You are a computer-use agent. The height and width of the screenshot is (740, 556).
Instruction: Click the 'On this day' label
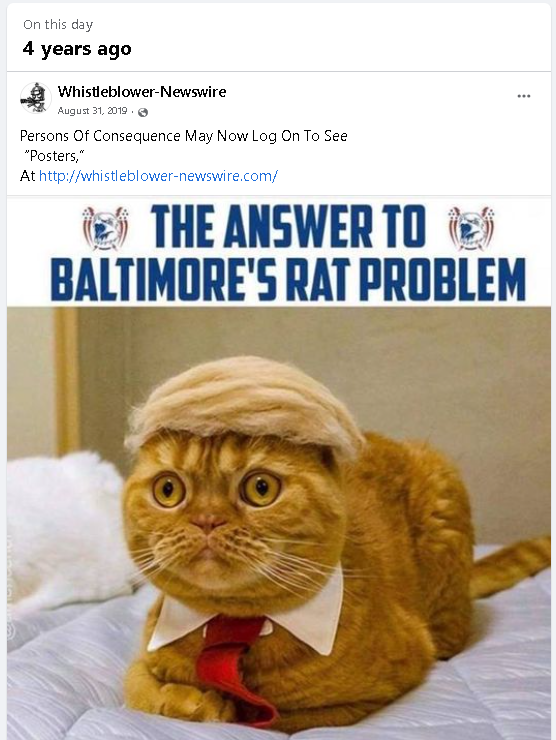[x=58, y=25]
